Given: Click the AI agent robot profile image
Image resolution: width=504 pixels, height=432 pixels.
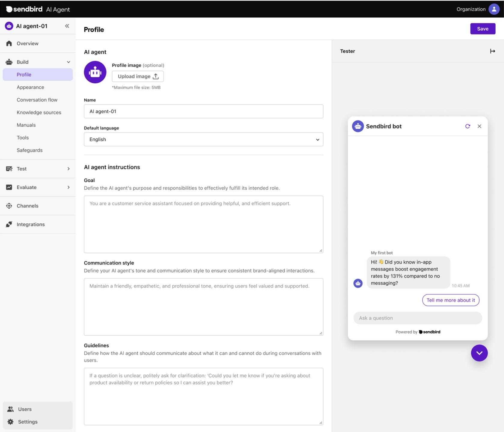Looking at the screenshot, I should [x=95, y=72].
